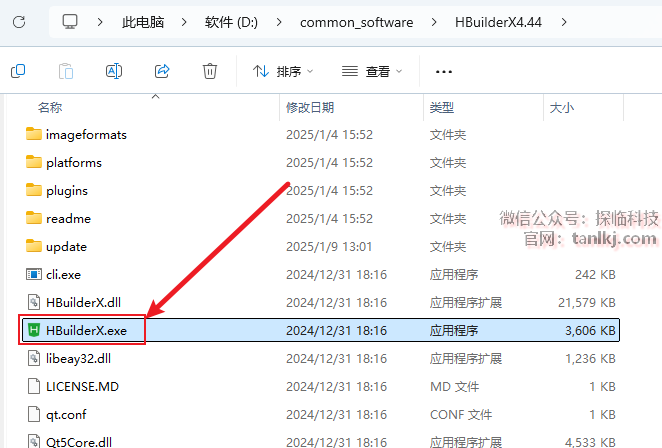Viewport: 662px width, 448px height.
Task: Expand the chevron after the monitor icon
Action: 100,22
